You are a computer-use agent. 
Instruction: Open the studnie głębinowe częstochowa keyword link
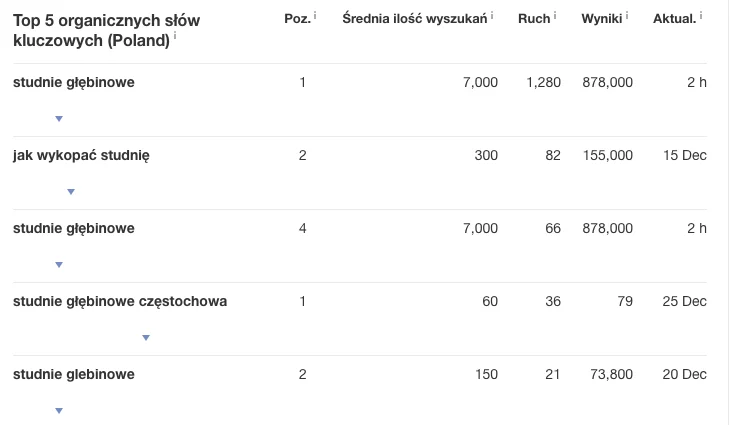(120, 301)
